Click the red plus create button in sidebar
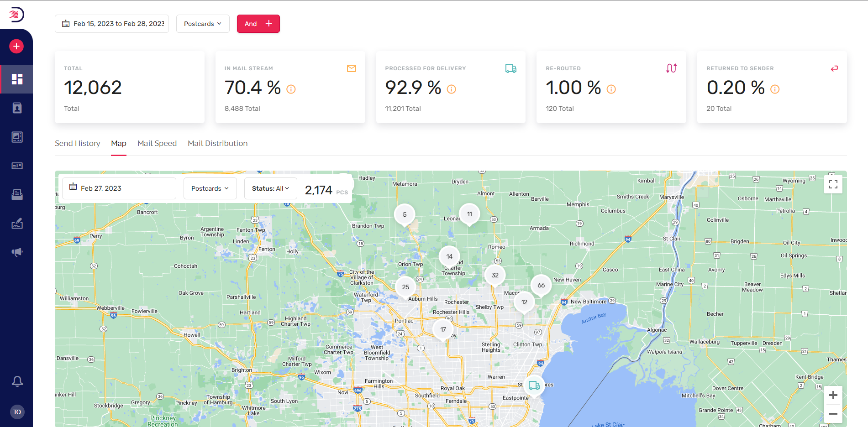Viewport: 868px width, 427px height. pos(16,46)
